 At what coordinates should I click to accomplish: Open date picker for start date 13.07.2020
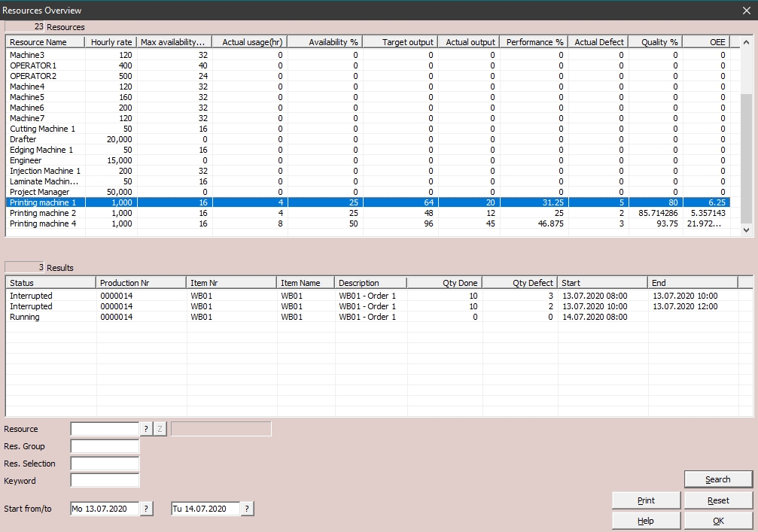[x=147, y=509]
